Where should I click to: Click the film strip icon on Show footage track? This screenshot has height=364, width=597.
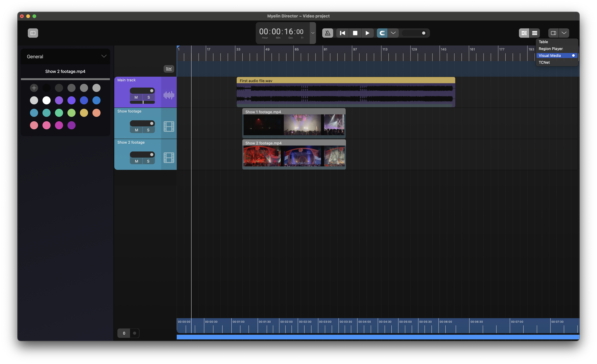(169, 126)
